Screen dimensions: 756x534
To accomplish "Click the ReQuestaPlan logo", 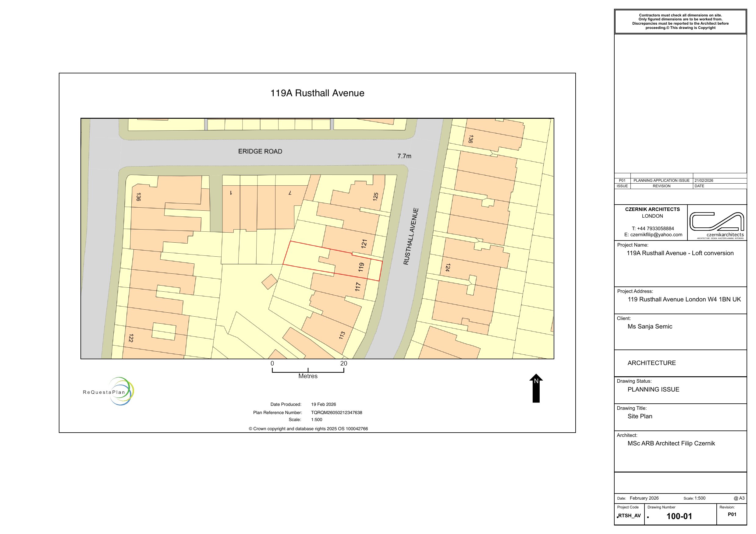I will click(x=109, y=392).
